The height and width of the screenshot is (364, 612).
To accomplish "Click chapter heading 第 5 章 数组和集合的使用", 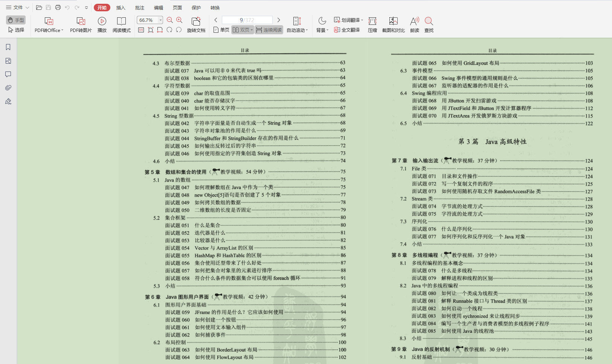I will click(176, 172).
